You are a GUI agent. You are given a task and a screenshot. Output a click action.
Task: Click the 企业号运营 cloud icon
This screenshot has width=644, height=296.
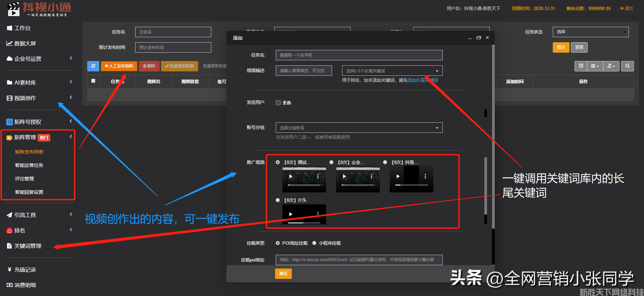[x=9, y=59]
